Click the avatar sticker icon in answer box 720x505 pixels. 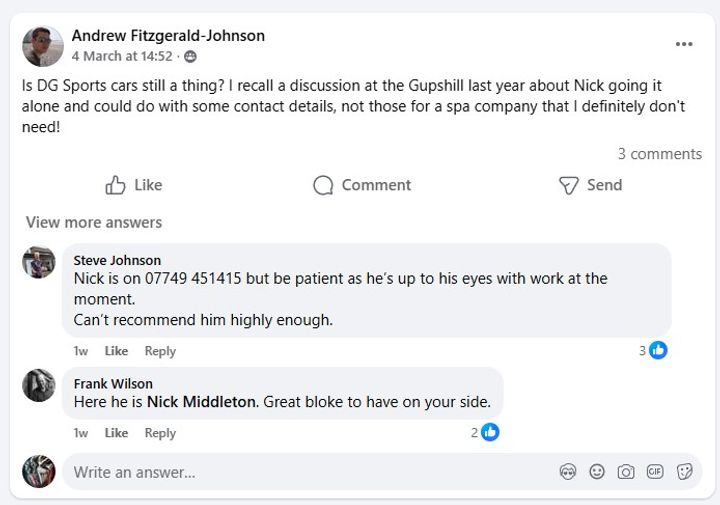click(567, 472)
